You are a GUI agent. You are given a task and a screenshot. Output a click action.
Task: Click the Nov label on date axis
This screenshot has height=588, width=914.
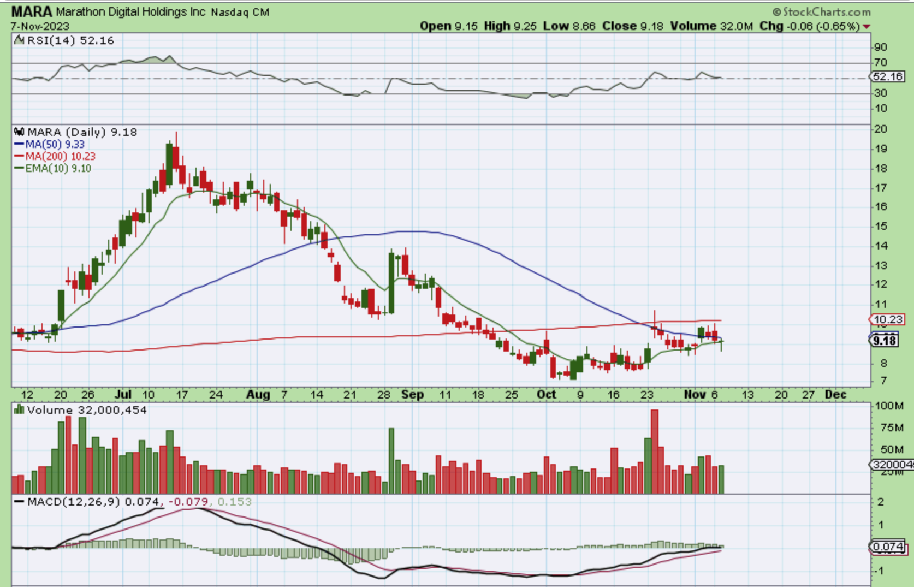pyautogui.click(x=695, y=394)
